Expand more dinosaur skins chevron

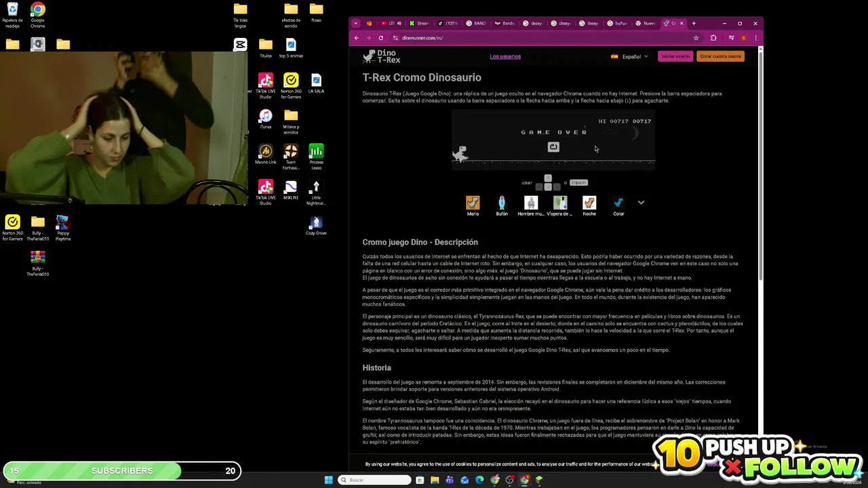coord(641,203)
